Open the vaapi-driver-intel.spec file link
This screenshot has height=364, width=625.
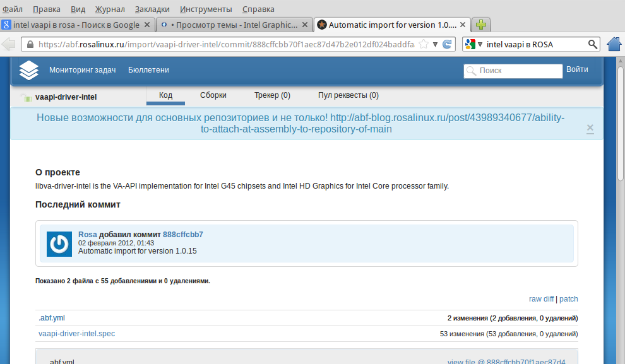tap(76, 334)
